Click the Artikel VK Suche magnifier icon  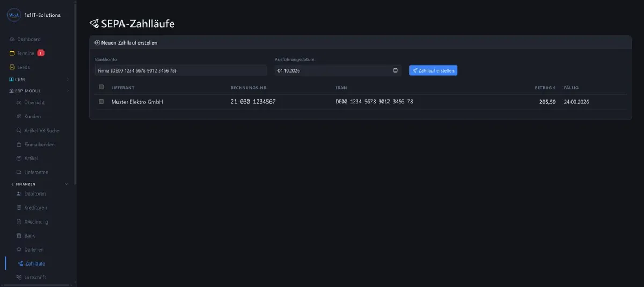click(19, 130)
